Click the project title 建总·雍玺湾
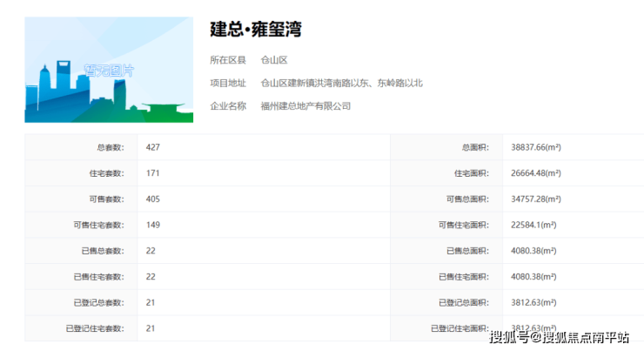 [256, 29]
